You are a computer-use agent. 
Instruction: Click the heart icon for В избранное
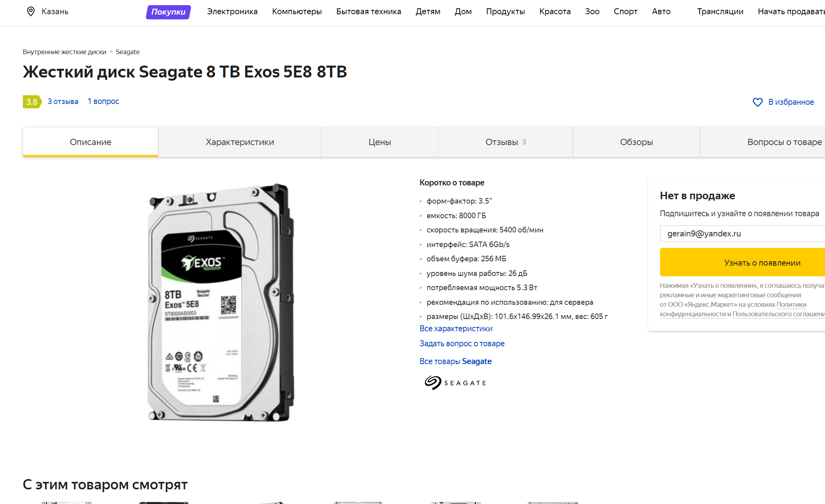[757, 102]
